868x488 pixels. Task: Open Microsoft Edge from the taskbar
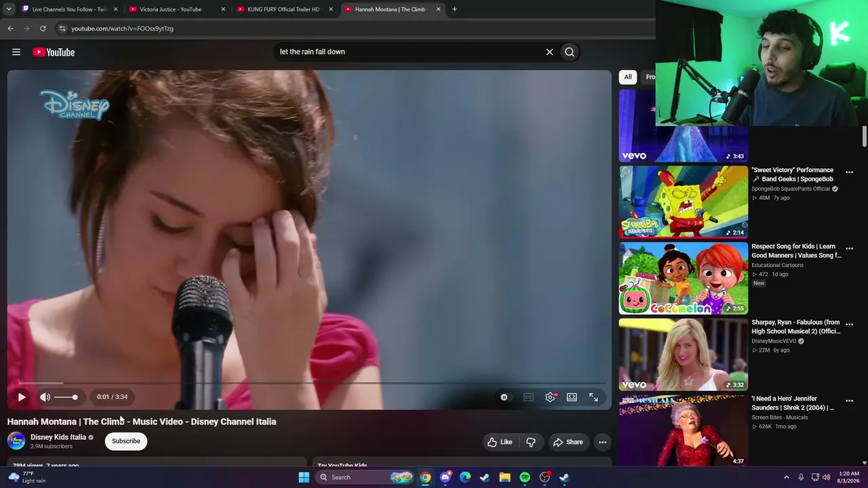(x=465, y=477)
